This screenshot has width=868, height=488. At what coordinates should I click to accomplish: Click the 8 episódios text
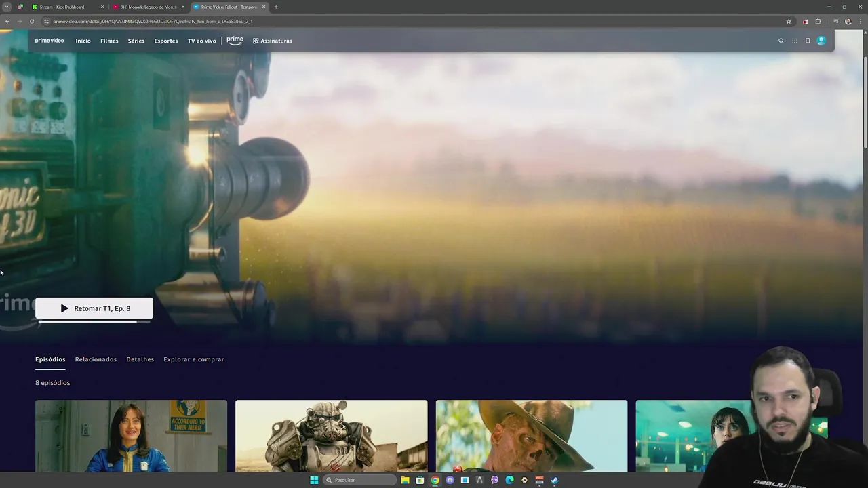tap(52, 383)
